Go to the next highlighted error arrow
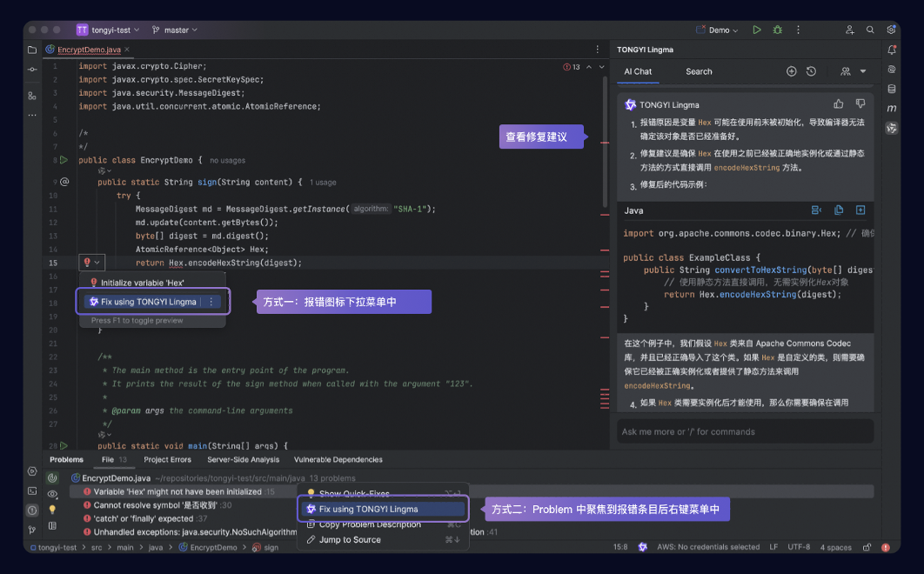Image resolution: width=924 pixels, height=574 pixels. click(x=602, y=67)
